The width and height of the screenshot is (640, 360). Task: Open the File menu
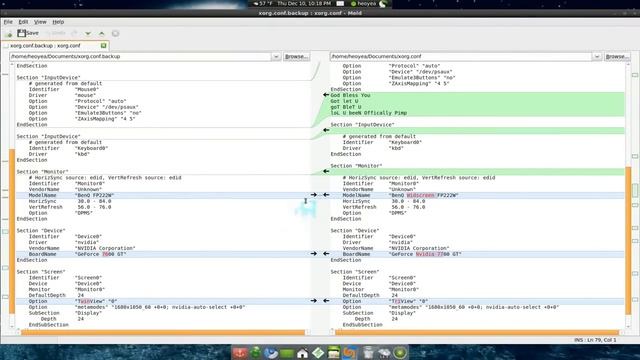(8, 22)
